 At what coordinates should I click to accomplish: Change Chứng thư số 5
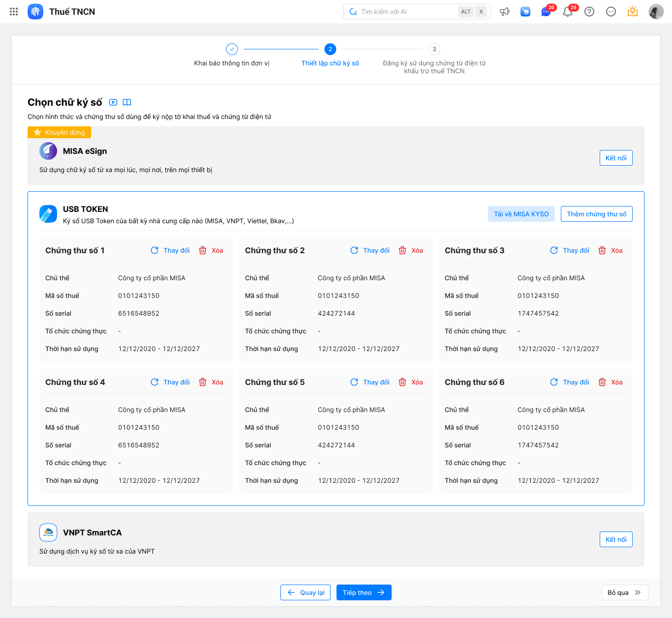tap(370, 382)
